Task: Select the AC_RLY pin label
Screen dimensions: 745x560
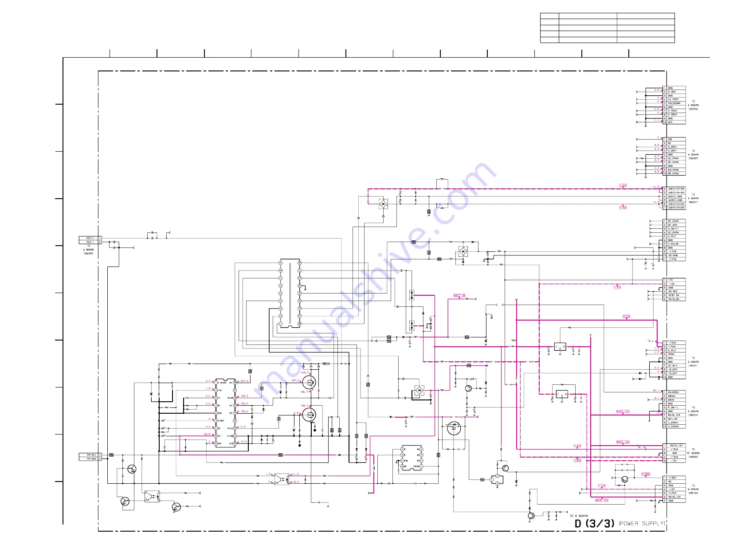Action: coord(673,366)
